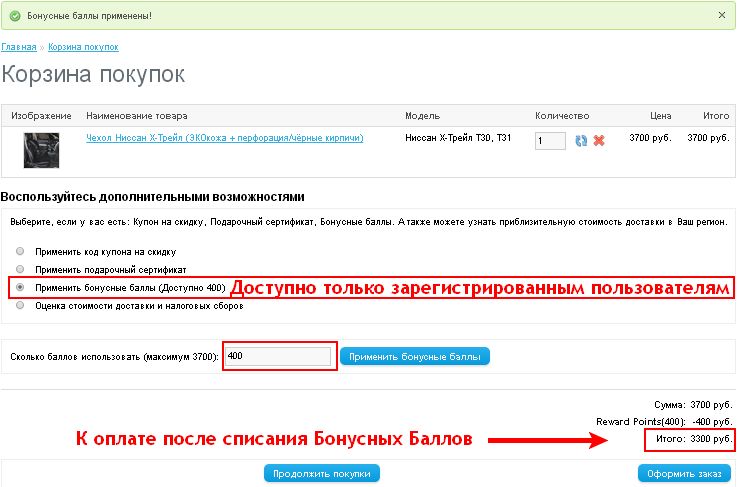Select the Оценка стоимости доставки radio option
This screenshot has width=737, height=487.
20,305
